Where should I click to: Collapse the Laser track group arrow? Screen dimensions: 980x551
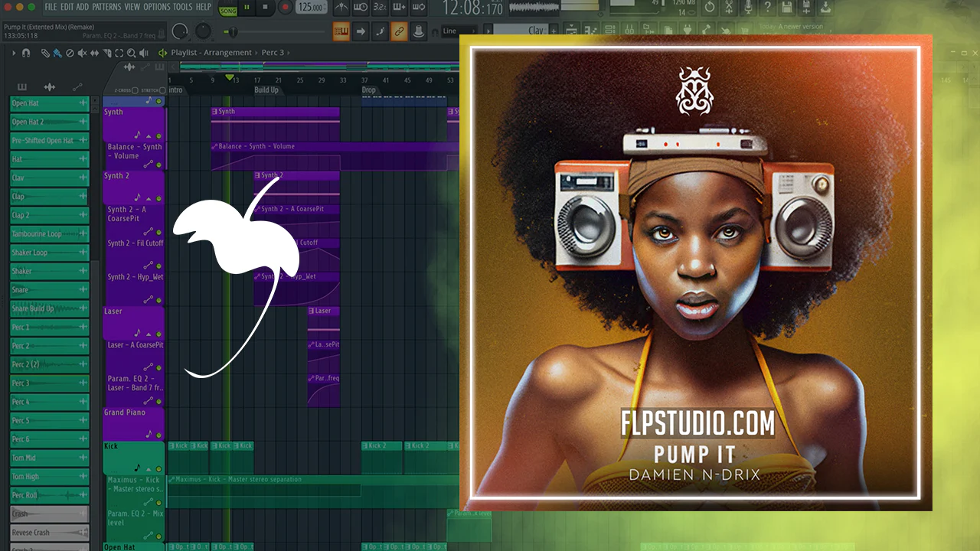[149, 334]
